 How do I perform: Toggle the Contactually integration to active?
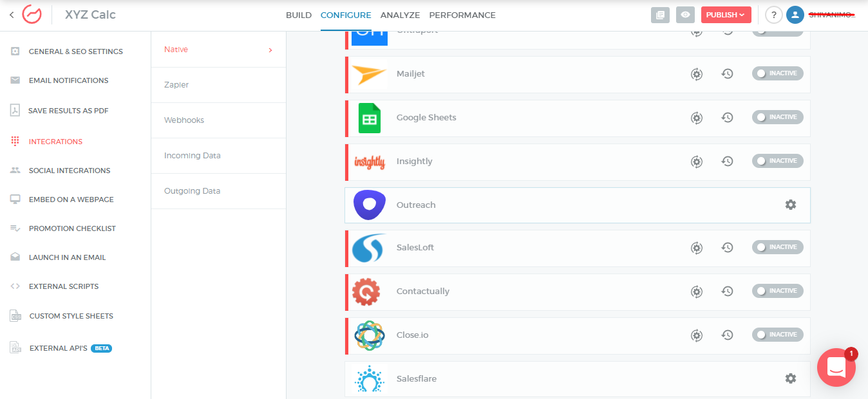[777, 291]
